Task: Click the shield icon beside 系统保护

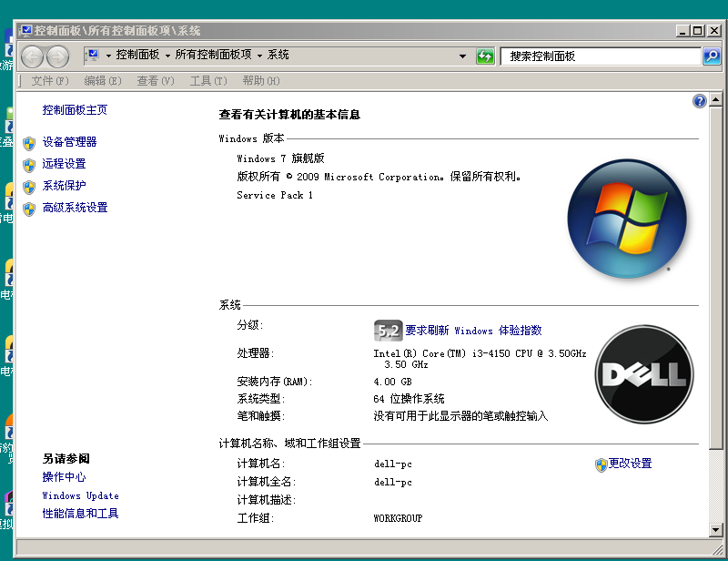Action: [29, 187]
